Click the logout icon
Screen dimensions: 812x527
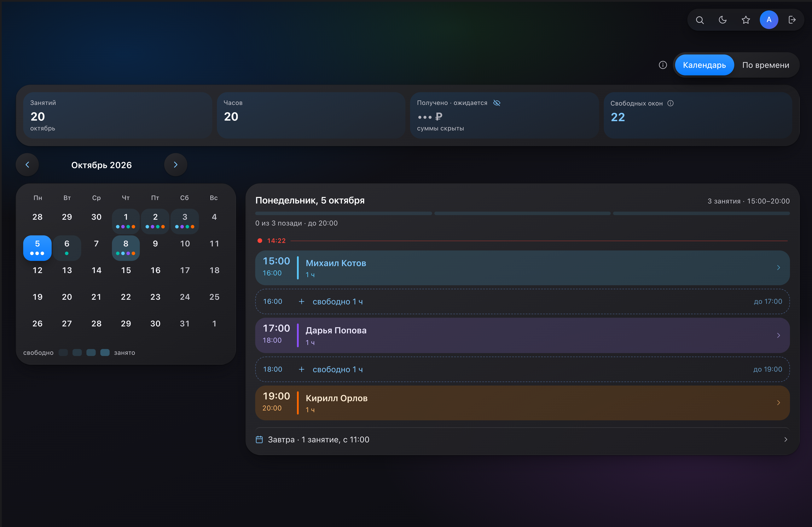coord(792,20)
